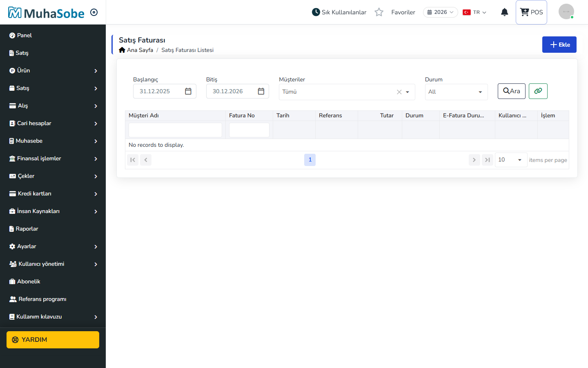Image resolution: width=588 pixels, height=368 pixels.
Task: Open the Durum status dropdown
Action: point(456,92)
